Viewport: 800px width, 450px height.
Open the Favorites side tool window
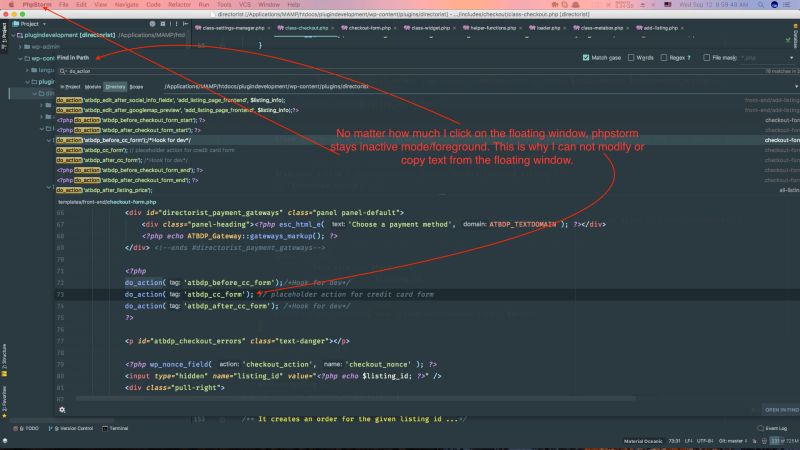[x=4, y=402]
